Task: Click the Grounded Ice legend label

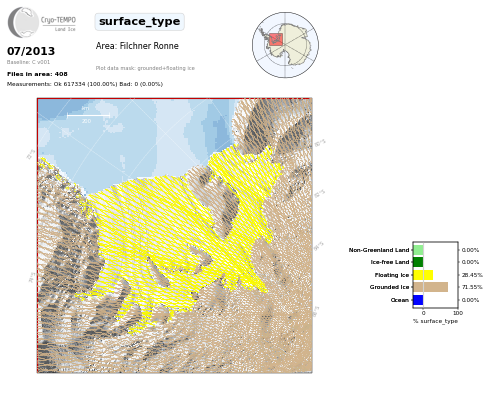Action: (x=389, y=287)
